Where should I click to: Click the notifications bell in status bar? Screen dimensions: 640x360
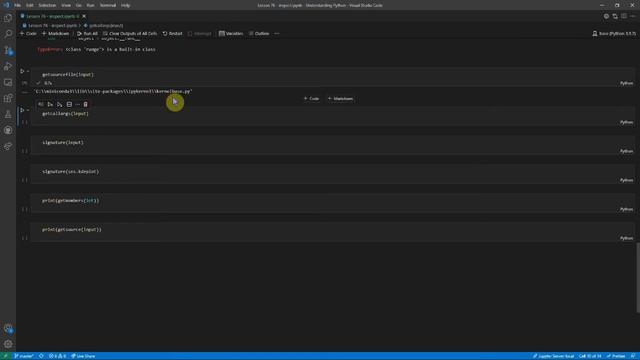tap(633, 356)
